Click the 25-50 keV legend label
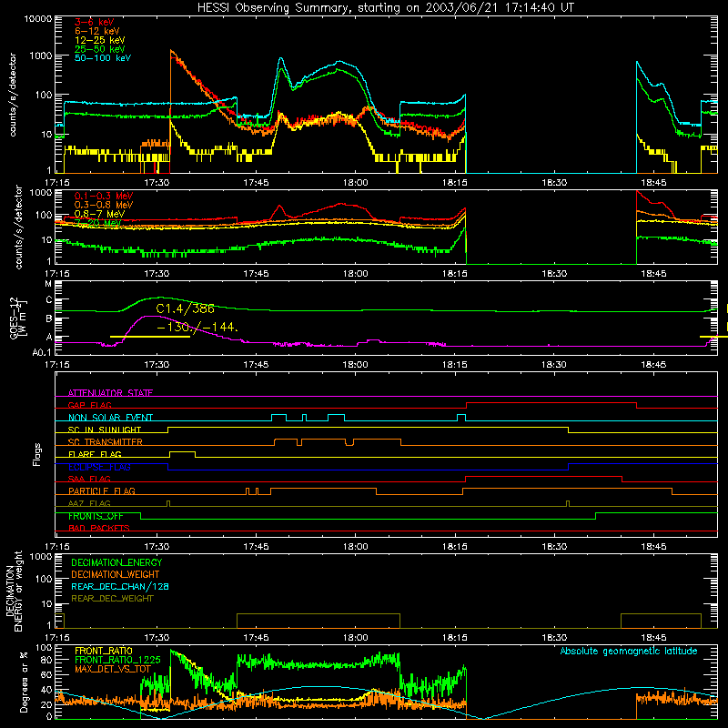 click(x=100, y=49)
